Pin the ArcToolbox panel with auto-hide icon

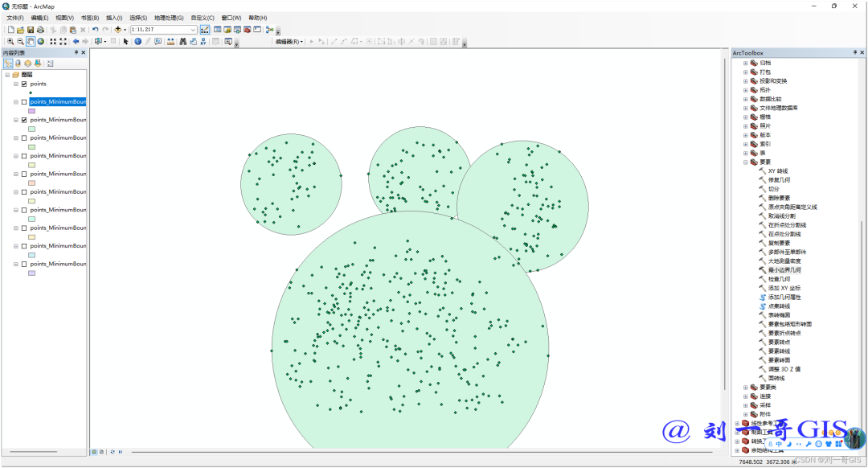(854, 52)
